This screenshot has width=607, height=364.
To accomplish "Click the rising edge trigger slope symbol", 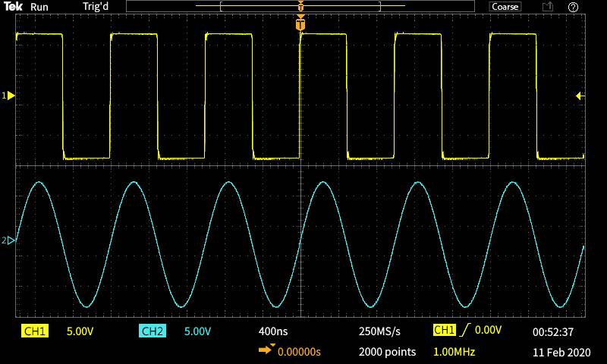I will (x=464, y=331).
